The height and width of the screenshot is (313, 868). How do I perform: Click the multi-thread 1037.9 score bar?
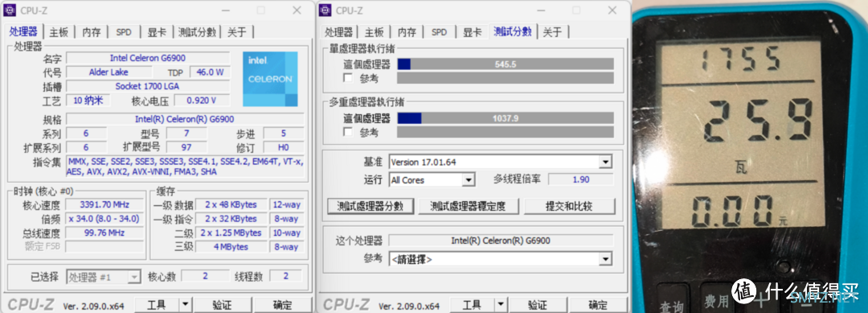506,118
